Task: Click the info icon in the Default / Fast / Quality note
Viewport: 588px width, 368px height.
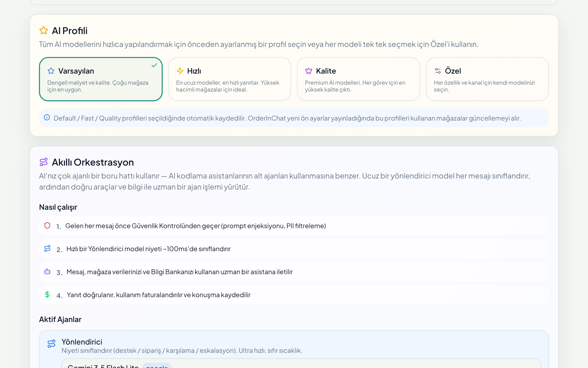Action: point(47,118)
